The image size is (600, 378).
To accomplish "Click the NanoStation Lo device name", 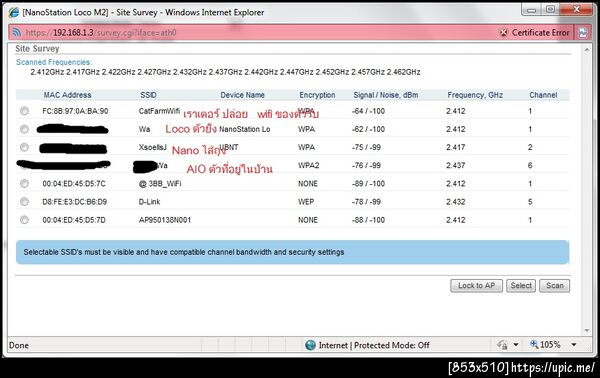I will (245, 129).
